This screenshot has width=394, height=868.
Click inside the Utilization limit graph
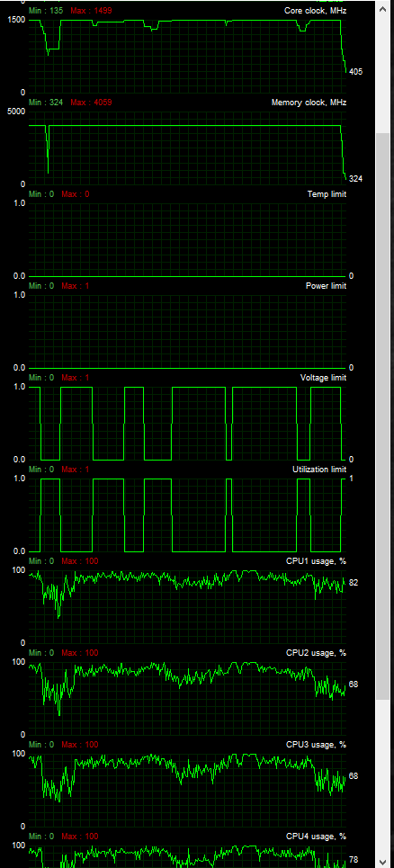[x=187, y=515]
